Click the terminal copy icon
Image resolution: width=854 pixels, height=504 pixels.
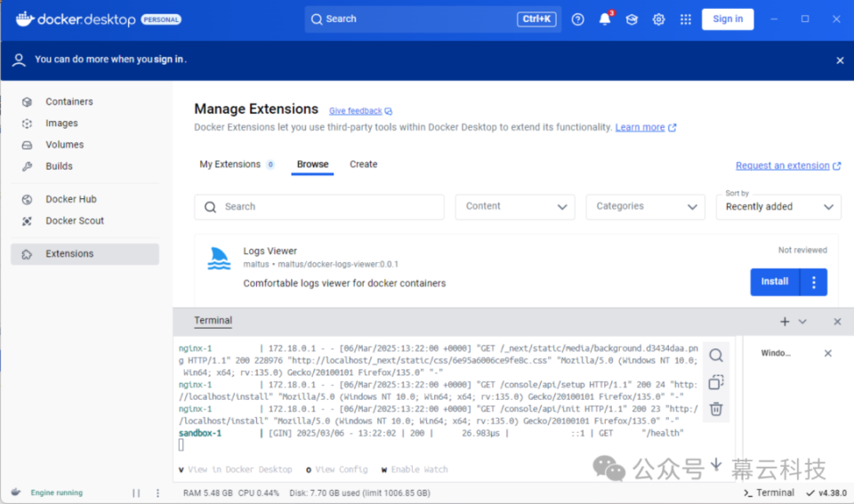[716, 382]
